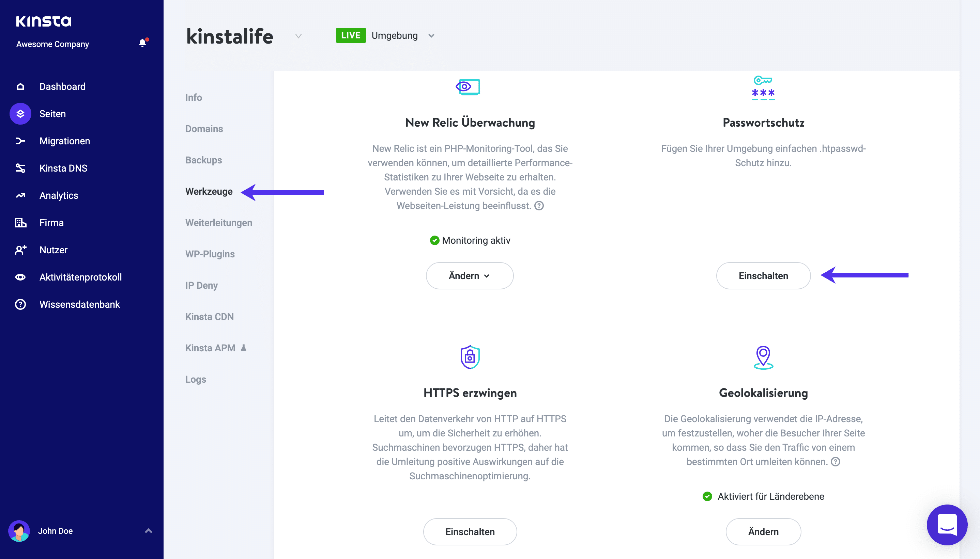
Task: Expand the John Doe user menu arrow
Action: 149,531
